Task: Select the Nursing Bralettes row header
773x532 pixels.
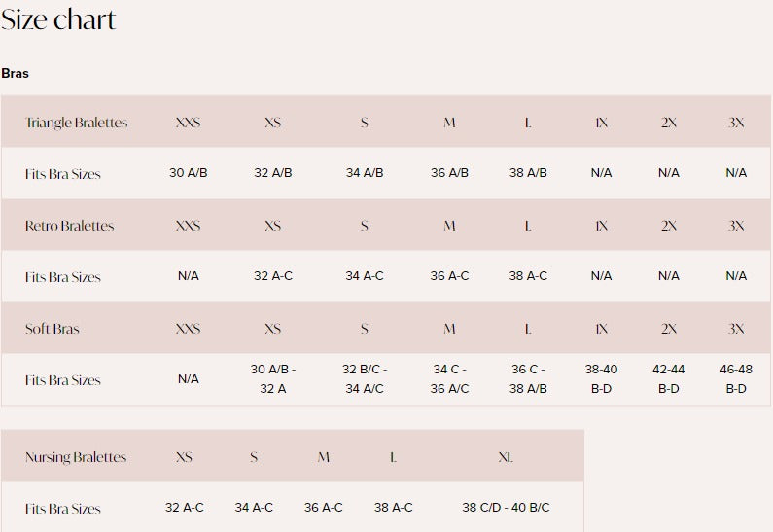Action: coord(76,457)
